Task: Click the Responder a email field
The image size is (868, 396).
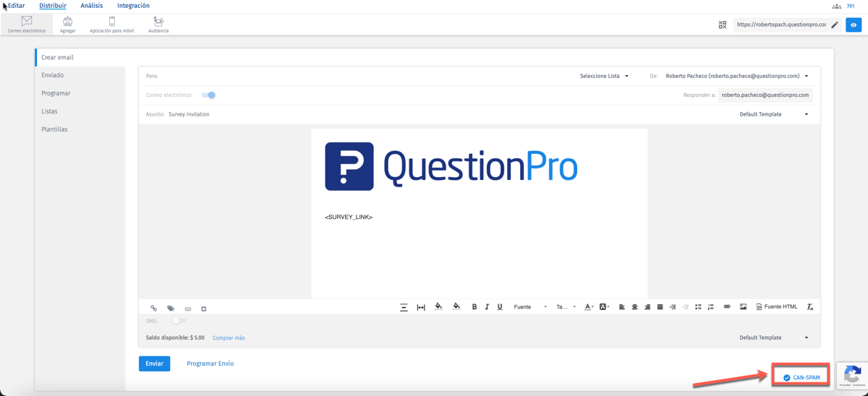Action: [x=765, y=95]
